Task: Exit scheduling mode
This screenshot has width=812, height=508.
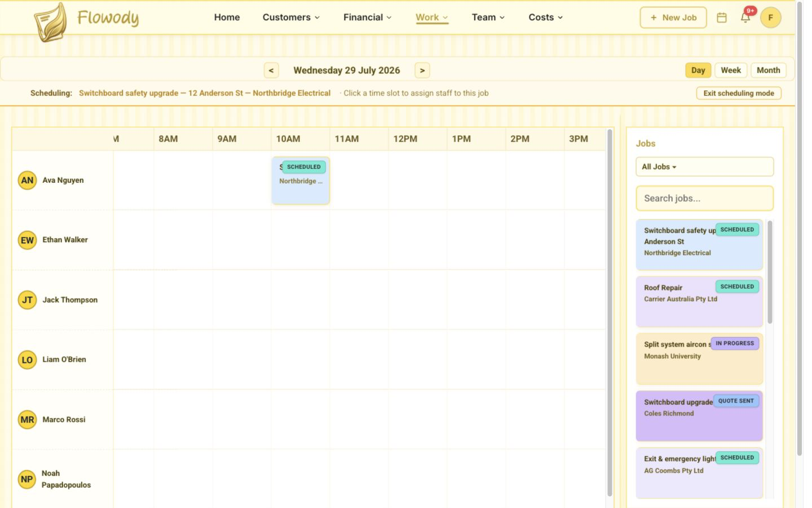Action: [739, 93]
